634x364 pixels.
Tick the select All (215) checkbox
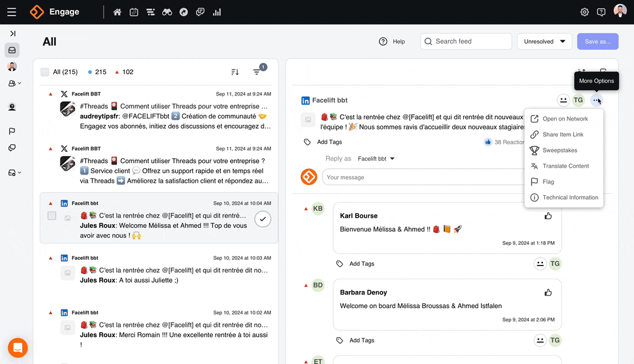click(x=45, y=72)
